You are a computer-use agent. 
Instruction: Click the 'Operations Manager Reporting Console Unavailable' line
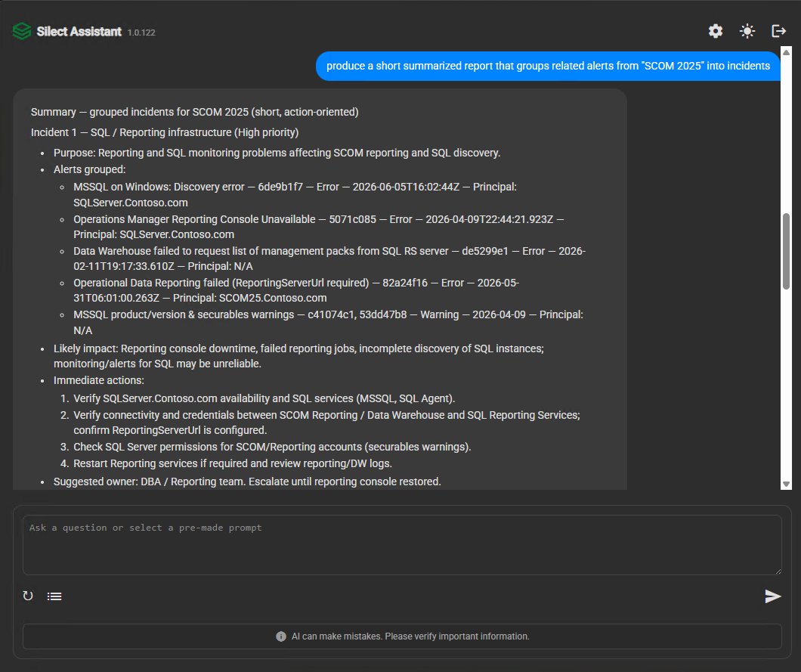click(319, 227)
